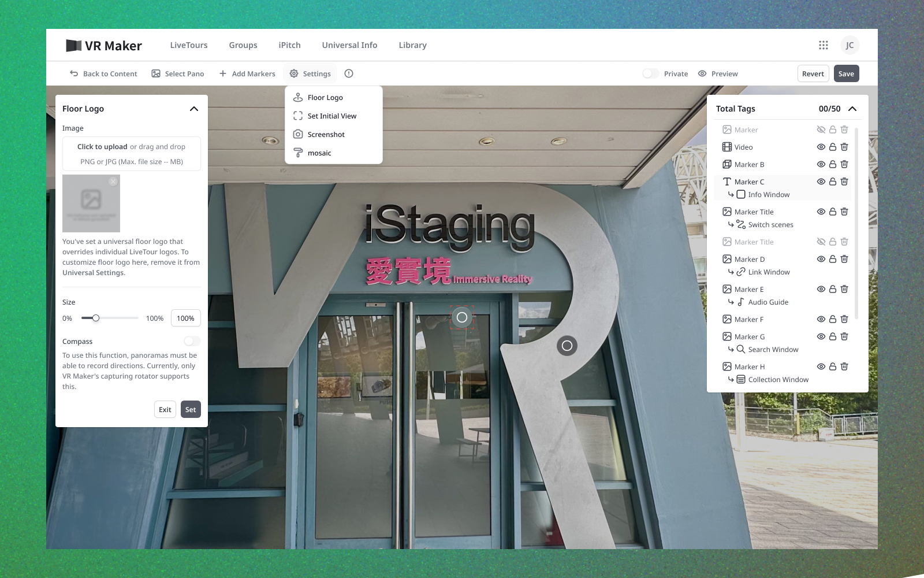Show the hidden greyed Marker Title tag

(821, 242)
